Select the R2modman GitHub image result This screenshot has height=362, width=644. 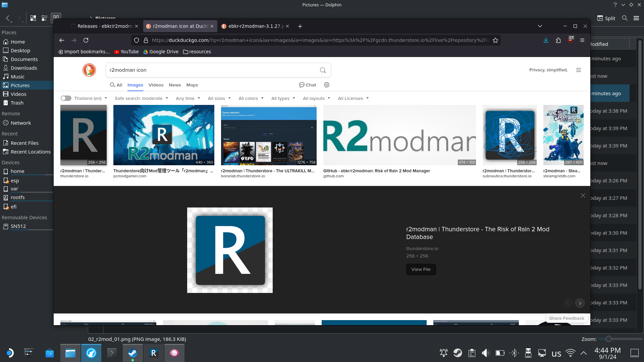[399, 135]
